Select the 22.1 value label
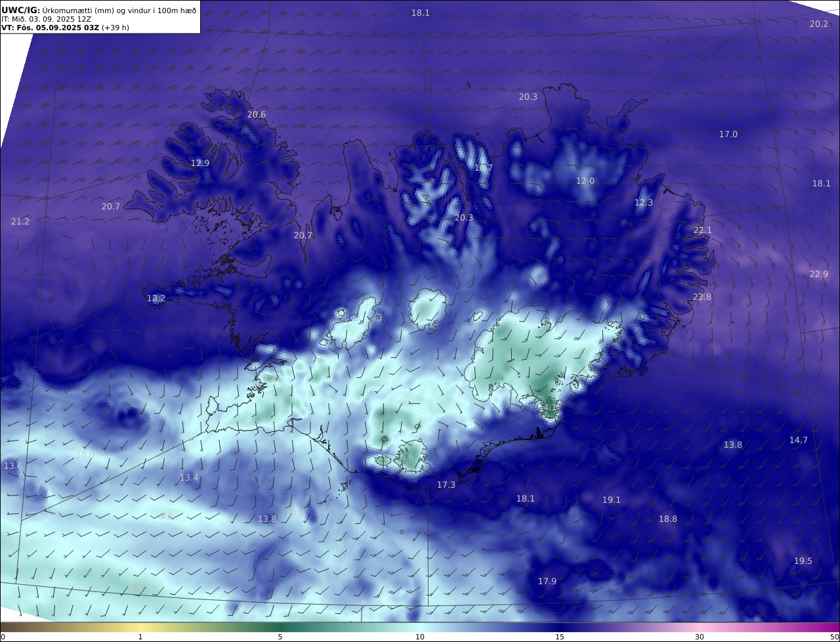The image size is (840, 642). [703, 230]
